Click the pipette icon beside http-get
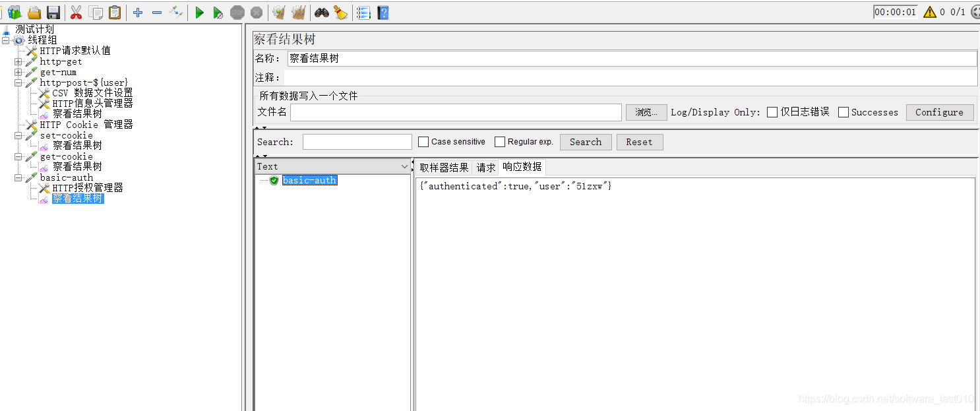Viewport: 980px width, 411px height. (31, 61)
